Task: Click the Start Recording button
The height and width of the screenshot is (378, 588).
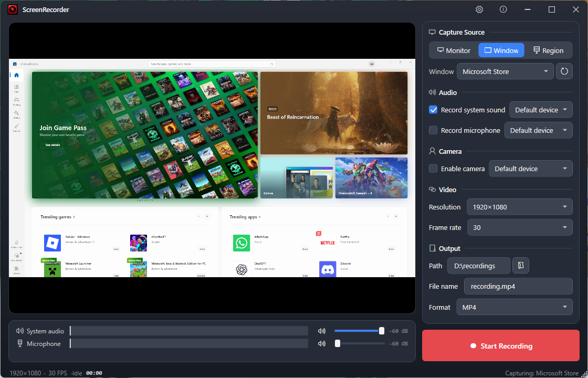Action: 501,346
